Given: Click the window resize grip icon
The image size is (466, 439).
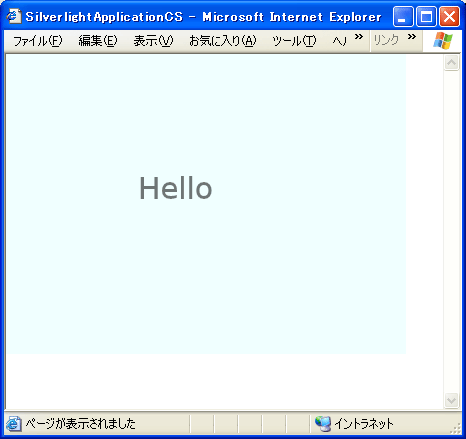Looking at the screenshot, I should click(x=455, y=430).
